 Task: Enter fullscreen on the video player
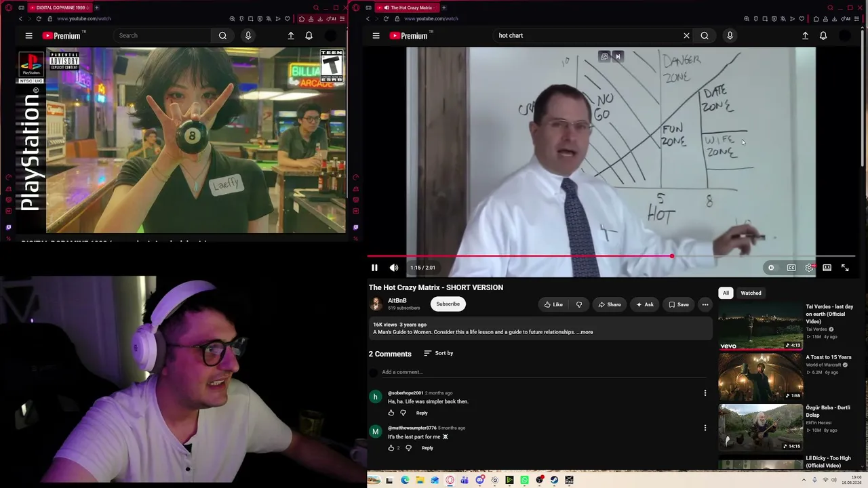click(845, 268)
